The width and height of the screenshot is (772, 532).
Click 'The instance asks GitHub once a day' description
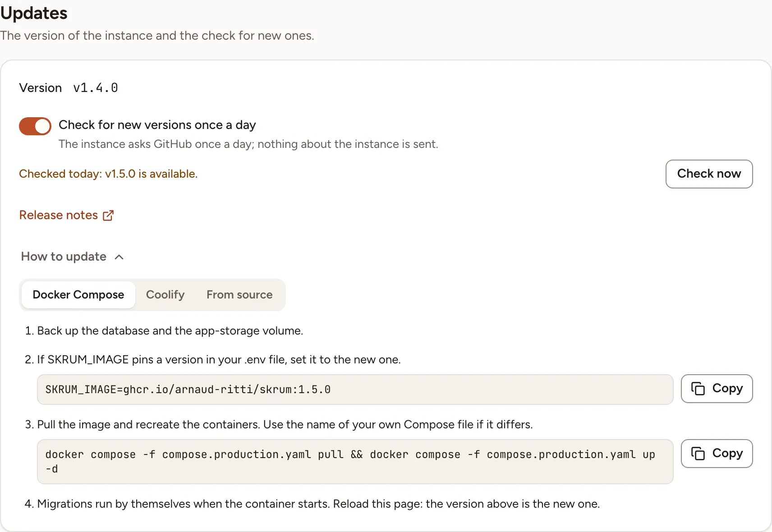pyautogui.click(x=248, y=144)
